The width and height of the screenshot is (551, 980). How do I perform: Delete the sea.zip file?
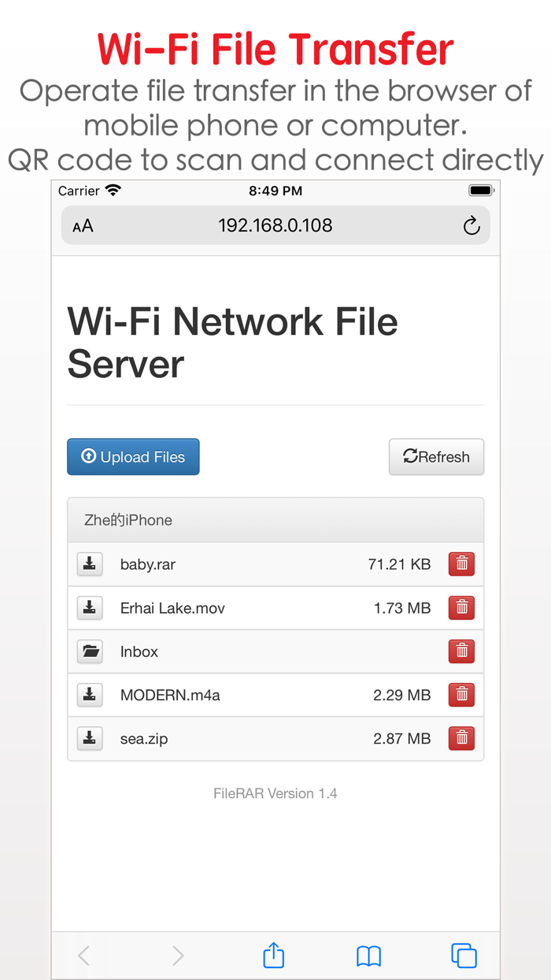tap(461, 738)
